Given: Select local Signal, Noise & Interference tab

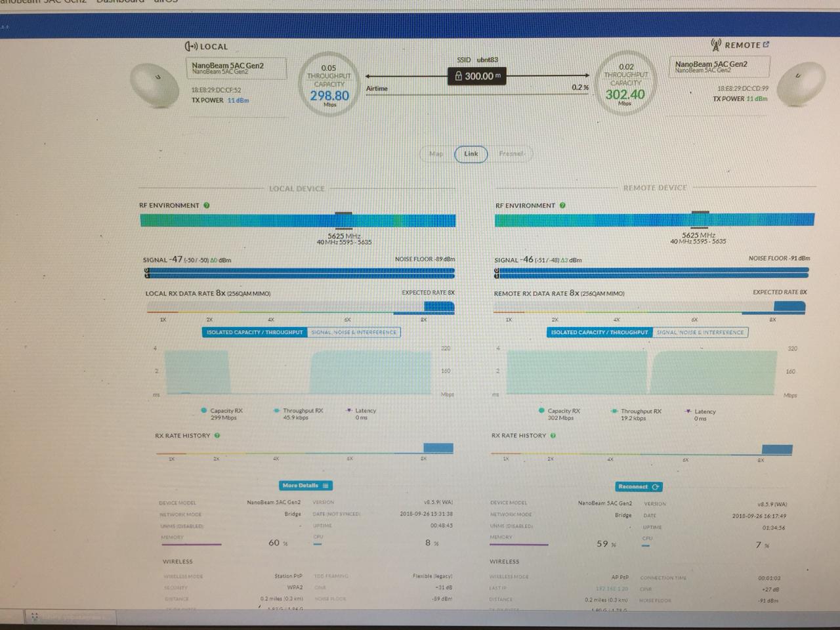Looking at the screenshot, I should click(354, 332).
